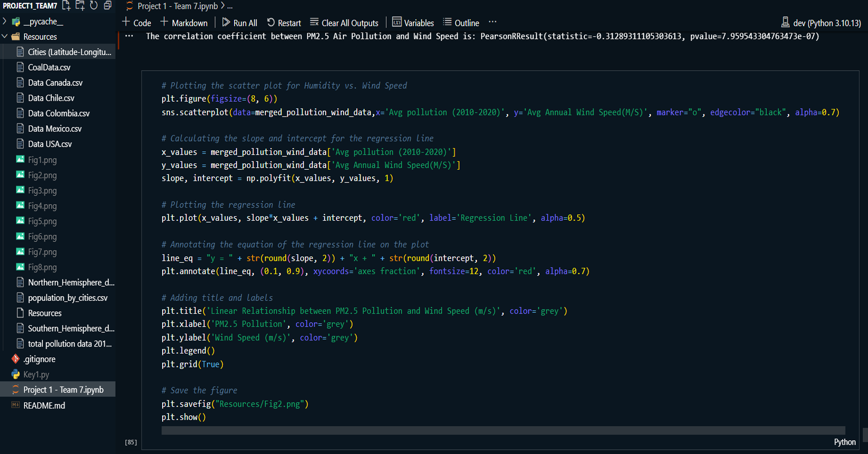868x454 pixels.
Task: Restart the notebook kernel
Action: coord(284,23)
